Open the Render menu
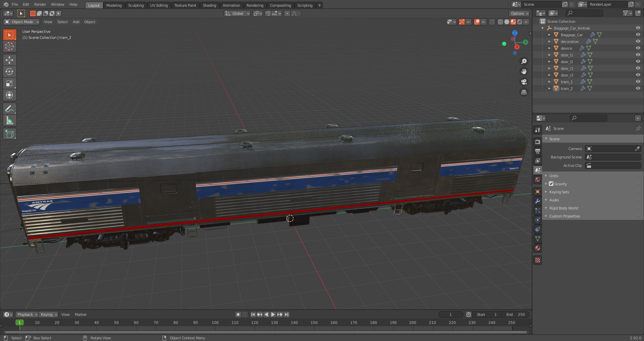The width and height of the screenshot is (644, 341). [40, 4]
